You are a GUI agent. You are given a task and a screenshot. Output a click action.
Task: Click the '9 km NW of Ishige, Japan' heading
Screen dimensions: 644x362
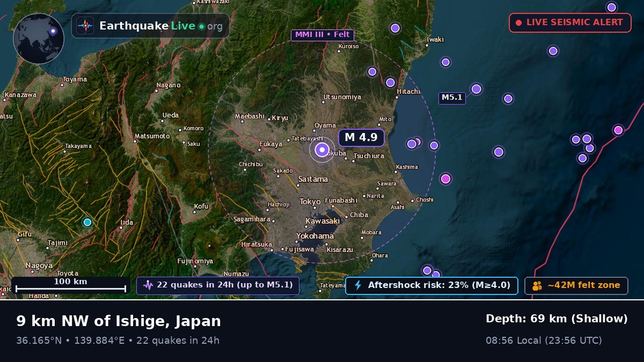click(119, 321)
